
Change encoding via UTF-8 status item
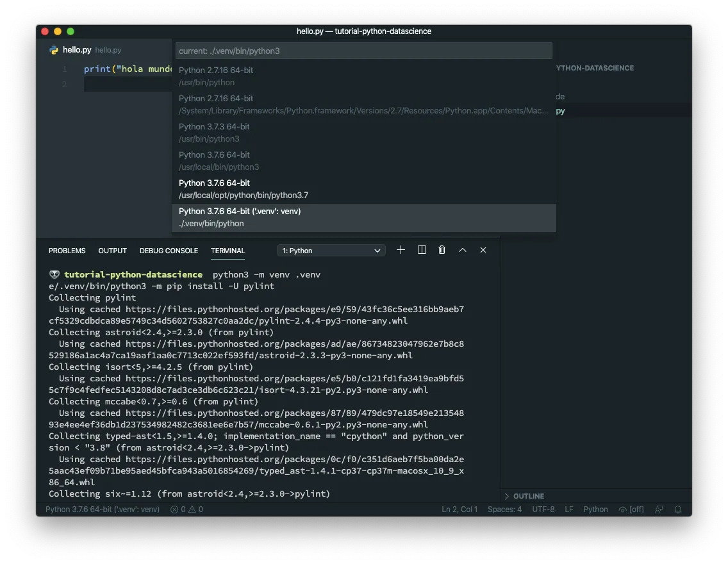point(543,510)
